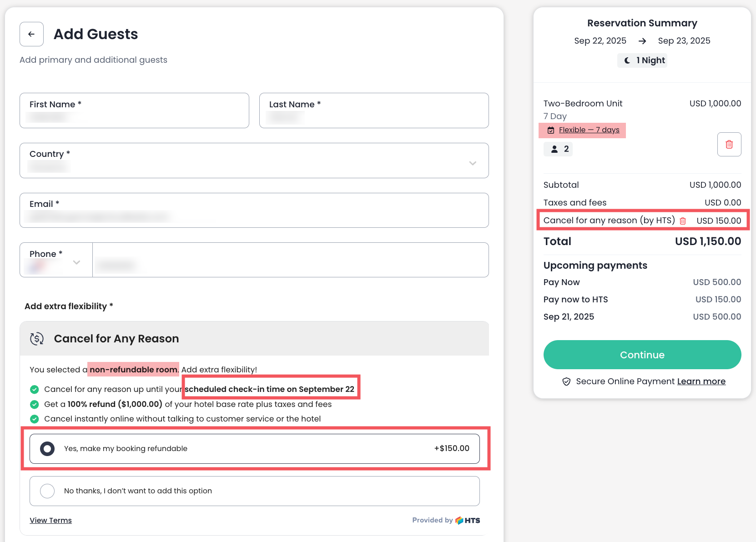Open the Learn more link
Viewport: 756px width, 542px height.
pyautogui.click(x=701, y=381)
